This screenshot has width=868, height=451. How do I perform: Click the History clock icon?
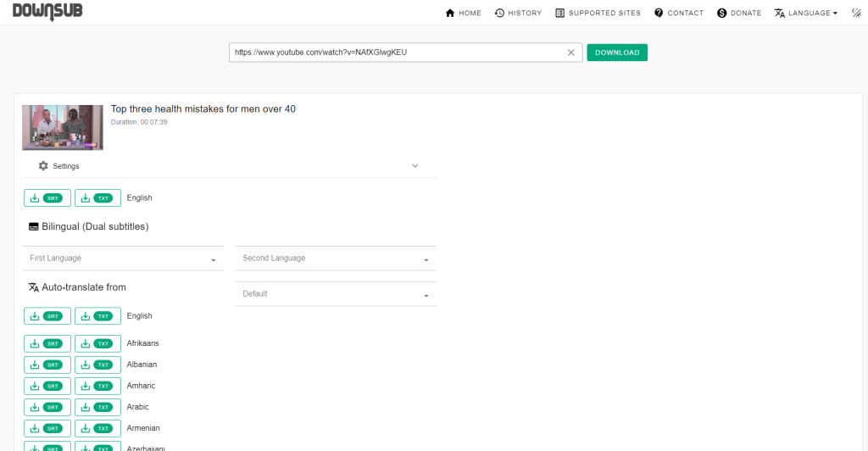pos(499,13)
